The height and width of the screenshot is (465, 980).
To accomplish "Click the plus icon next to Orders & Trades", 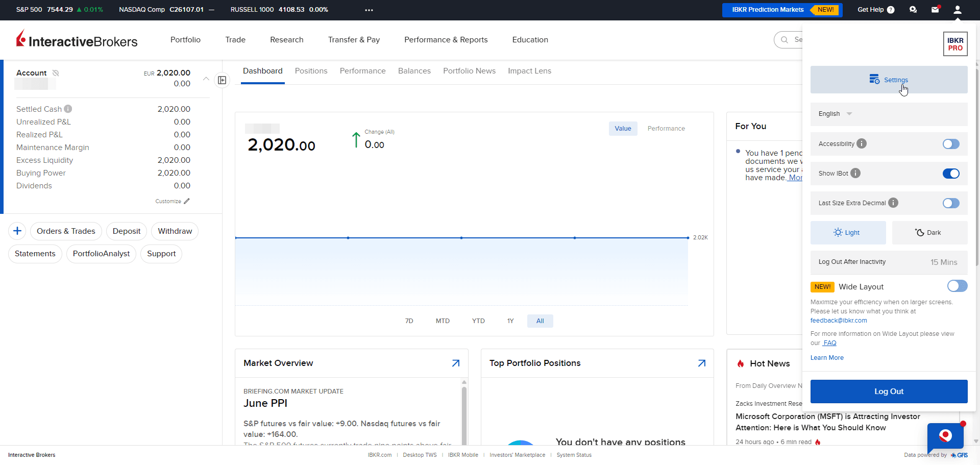I will 17,231.
